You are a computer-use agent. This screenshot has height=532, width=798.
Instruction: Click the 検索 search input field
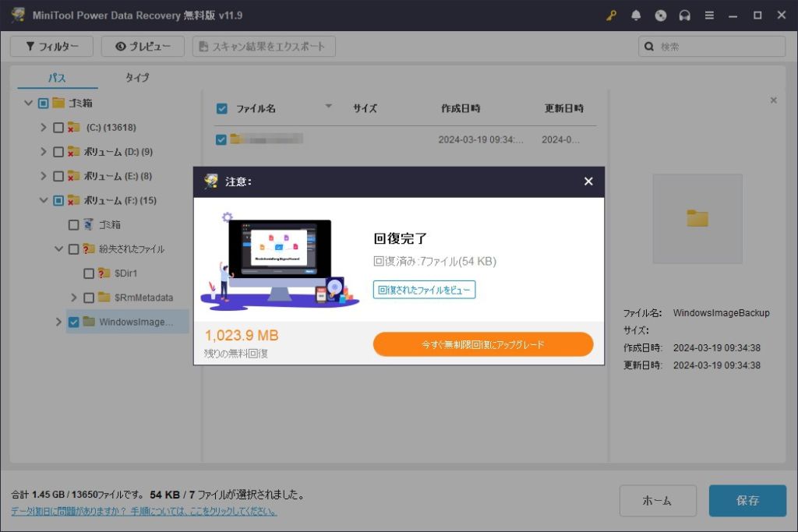point(717,47)
